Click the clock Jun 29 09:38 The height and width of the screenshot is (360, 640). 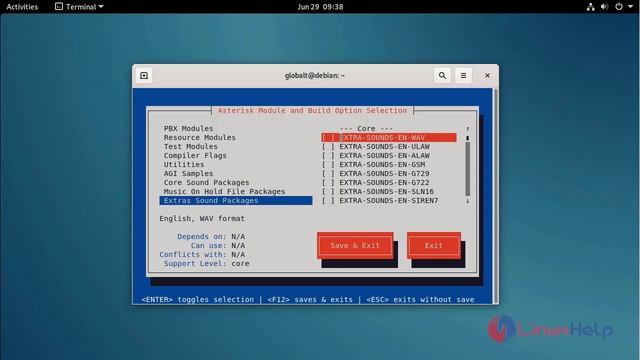pyautogui.click(x=320, y=7)
